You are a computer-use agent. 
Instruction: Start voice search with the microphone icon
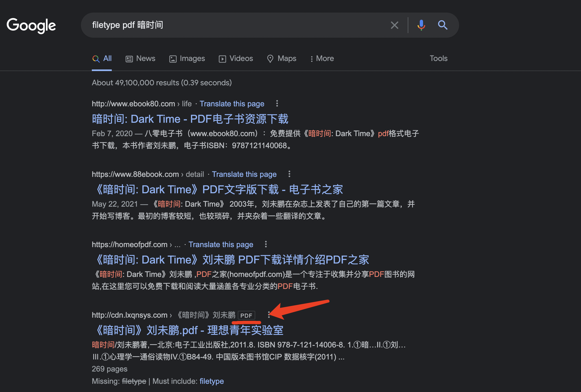[x=421, y=25]
